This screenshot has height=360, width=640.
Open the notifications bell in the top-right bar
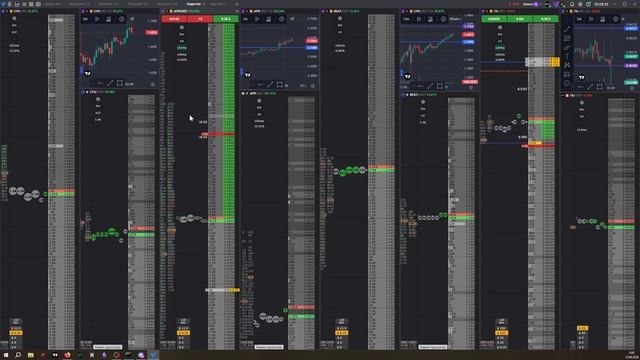(x=572, y=4)
